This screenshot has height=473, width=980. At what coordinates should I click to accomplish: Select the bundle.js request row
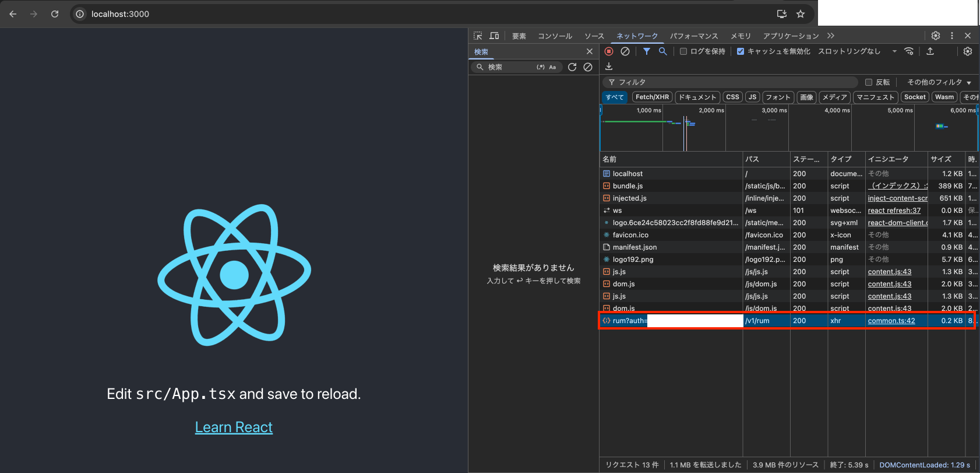point(788,186)
